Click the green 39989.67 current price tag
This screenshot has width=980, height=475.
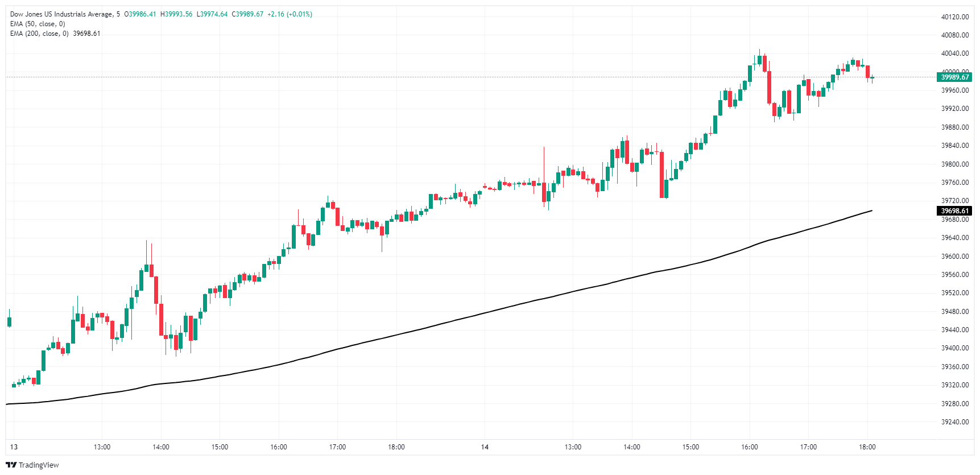pos(954,77)
